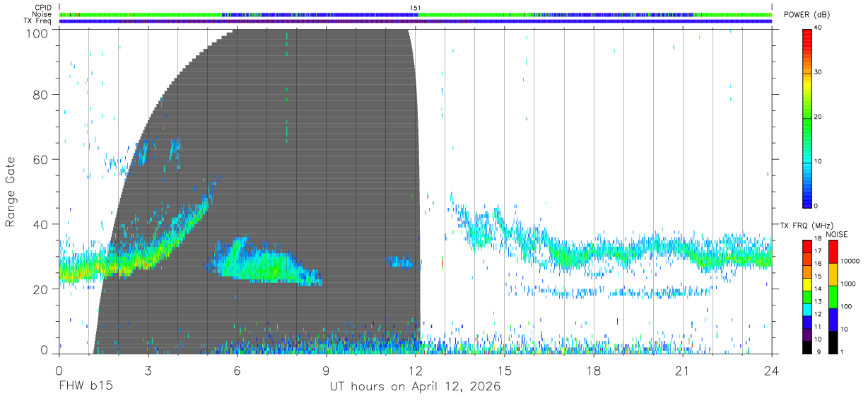Click the "10000" tick on NOISE scale
Image resolution: width=868 pixels, height=401 pixels.
tap(850, 262)
